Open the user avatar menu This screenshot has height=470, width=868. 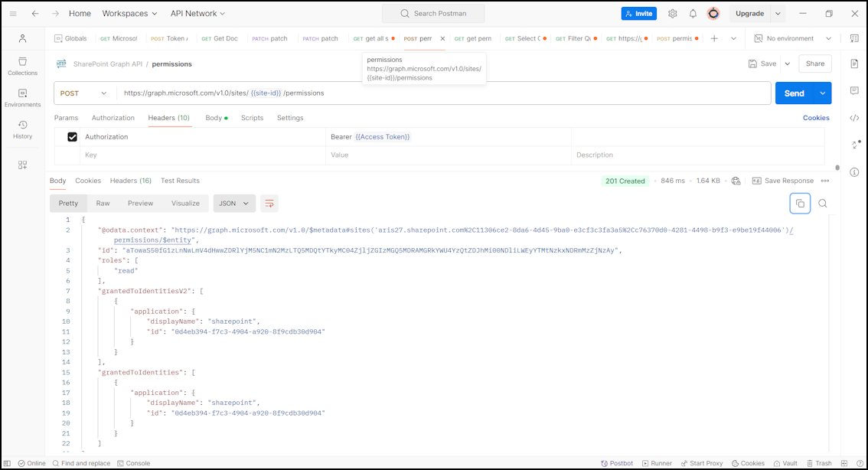[713, 14]
